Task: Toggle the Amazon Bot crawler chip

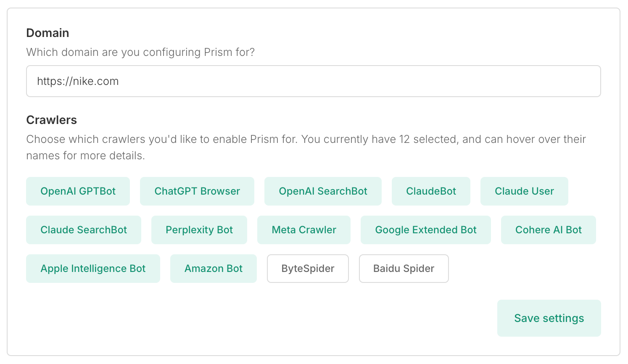Action: (x=213, y=269)
